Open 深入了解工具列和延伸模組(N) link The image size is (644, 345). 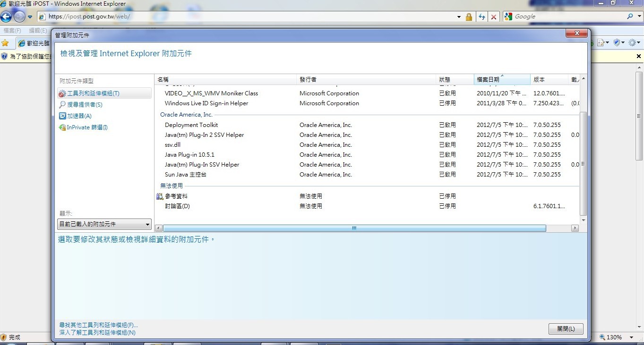[x=97, y=333]
